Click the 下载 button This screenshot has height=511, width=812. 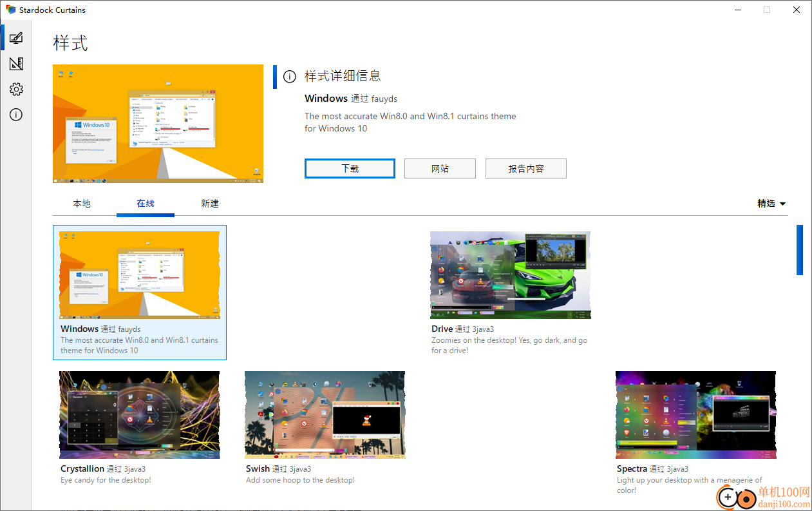(350, 169)
